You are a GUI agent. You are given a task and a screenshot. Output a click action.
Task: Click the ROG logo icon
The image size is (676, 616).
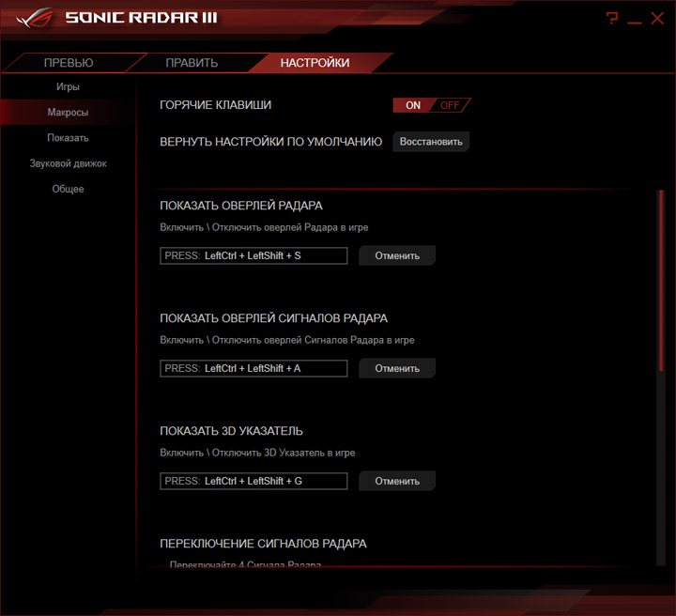(x=35, y=18)
